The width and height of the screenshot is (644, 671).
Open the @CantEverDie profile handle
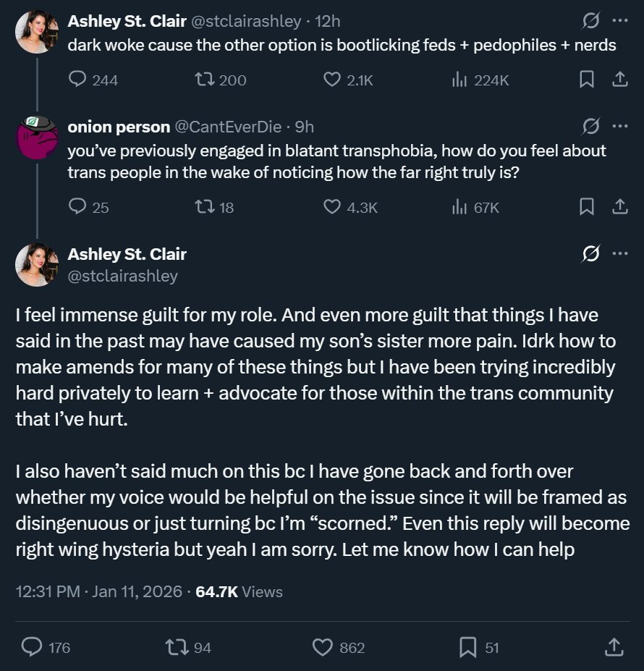(228, 127)
